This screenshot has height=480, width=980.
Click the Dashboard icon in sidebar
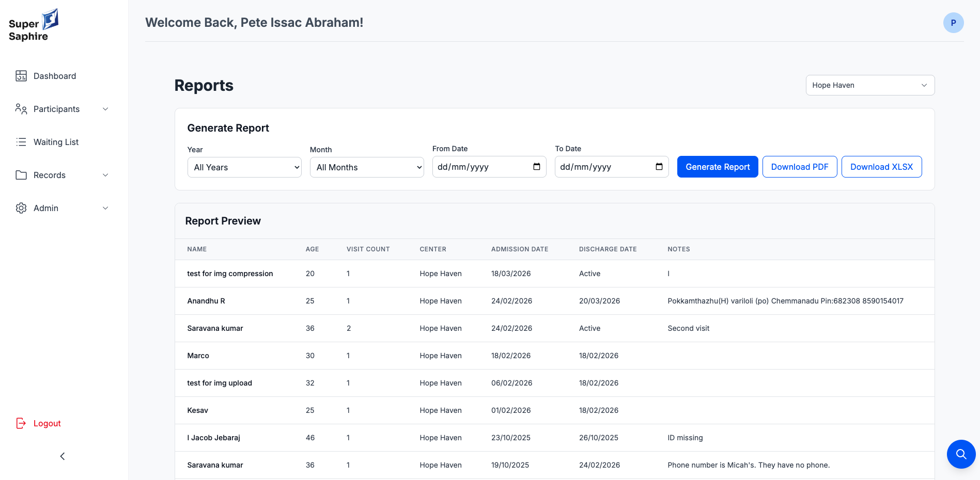click(x=21, y=76)
